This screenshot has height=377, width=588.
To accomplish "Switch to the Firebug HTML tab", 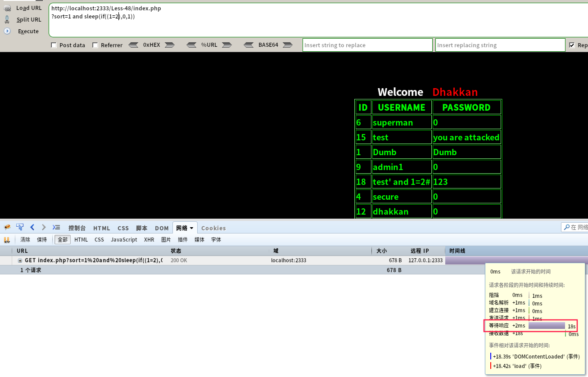I will (102, 228).
